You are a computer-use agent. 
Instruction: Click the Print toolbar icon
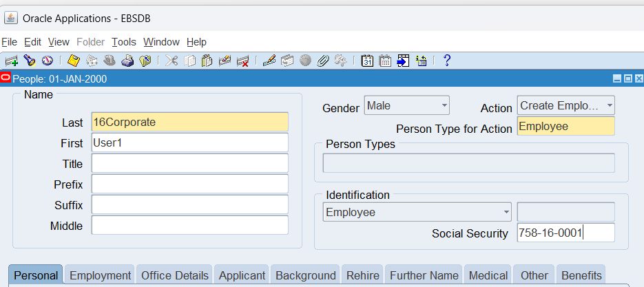pos(127,61)
